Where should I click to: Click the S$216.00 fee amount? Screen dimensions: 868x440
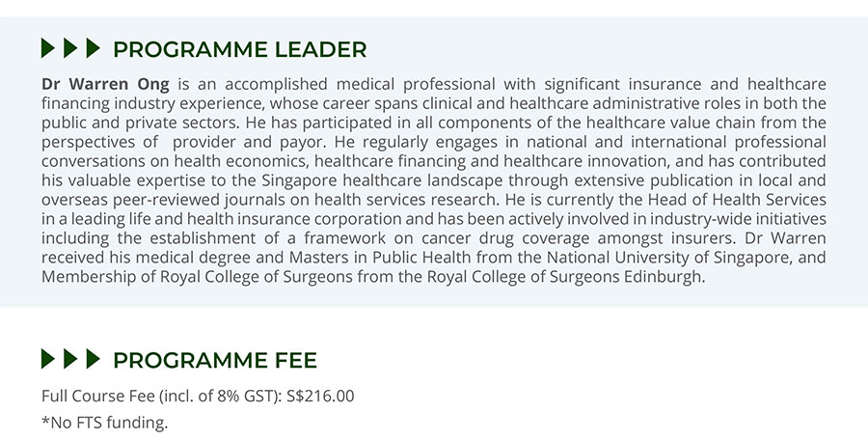(320, 396)
